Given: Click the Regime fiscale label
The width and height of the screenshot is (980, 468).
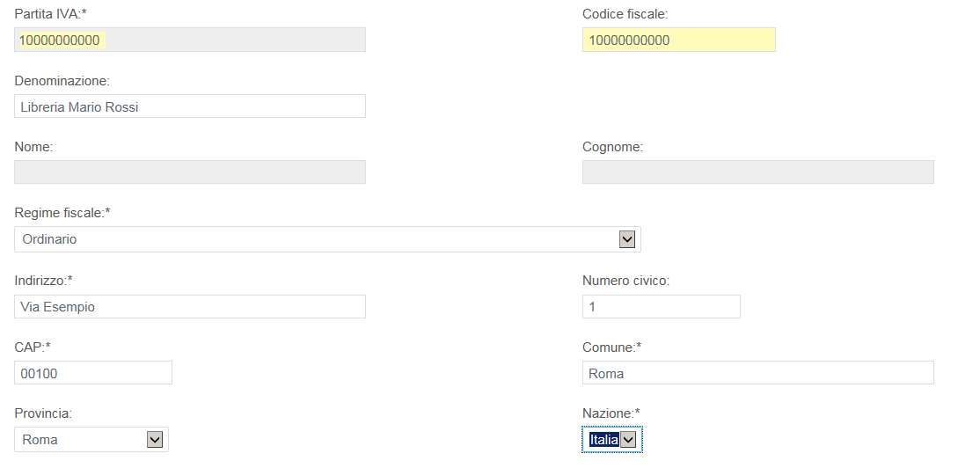Looking at the screenshot, I should 62,213.
